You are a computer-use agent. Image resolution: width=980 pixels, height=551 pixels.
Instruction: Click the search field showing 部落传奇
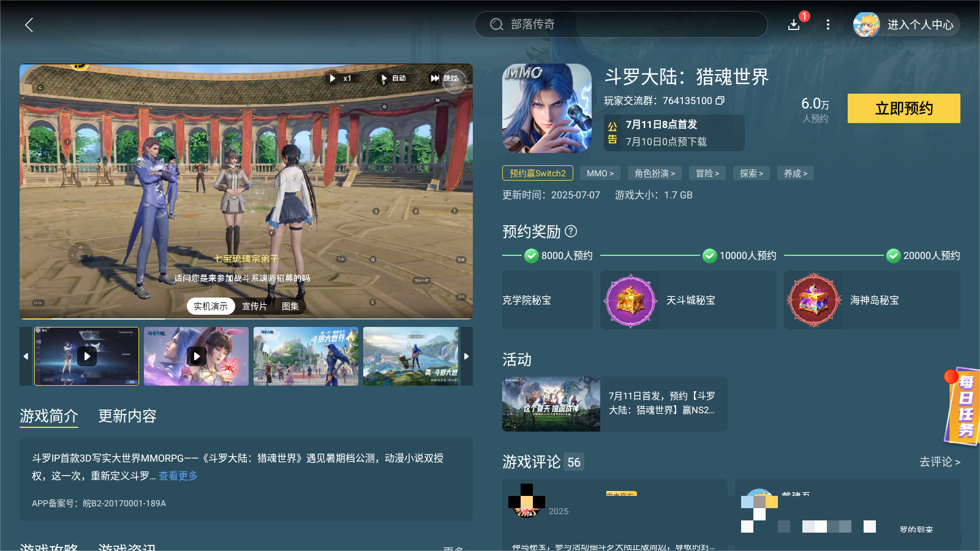pyautogui.click(x=620, y=24)
